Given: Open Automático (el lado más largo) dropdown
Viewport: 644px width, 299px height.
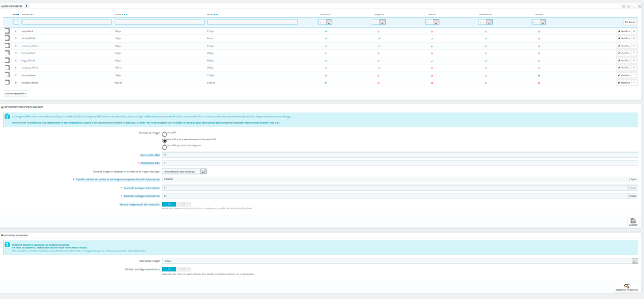Looking at the screenshot, I should coord(184,171).
